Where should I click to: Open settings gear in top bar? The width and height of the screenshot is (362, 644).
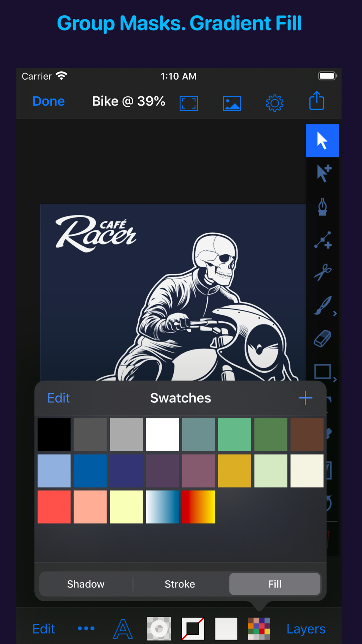tap(275, 103)
